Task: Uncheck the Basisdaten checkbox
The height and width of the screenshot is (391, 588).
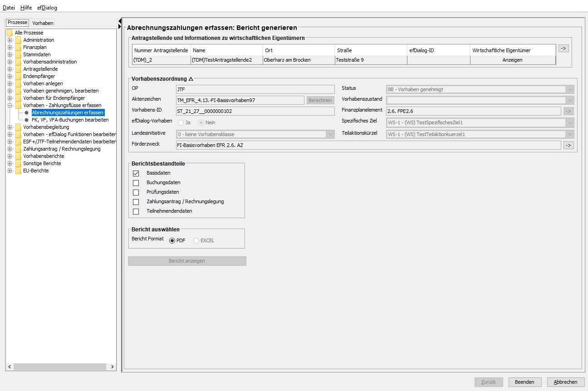Action: pos(136,173)
